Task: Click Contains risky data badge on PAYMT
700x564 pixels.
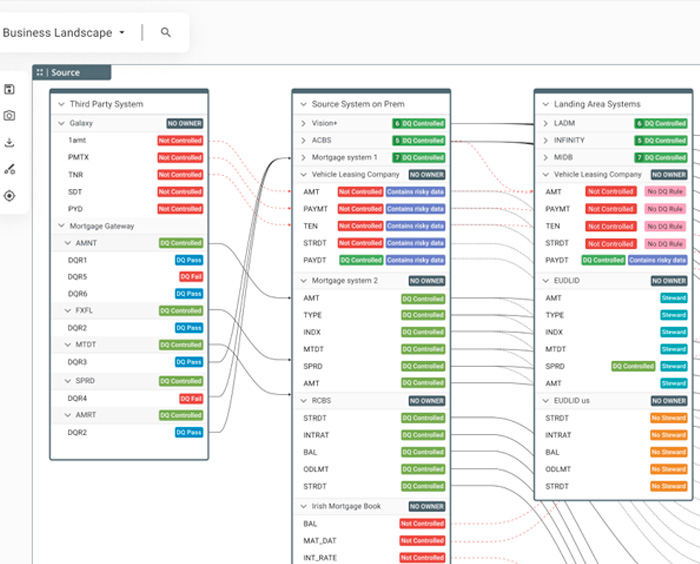Action: click(415, 209)
